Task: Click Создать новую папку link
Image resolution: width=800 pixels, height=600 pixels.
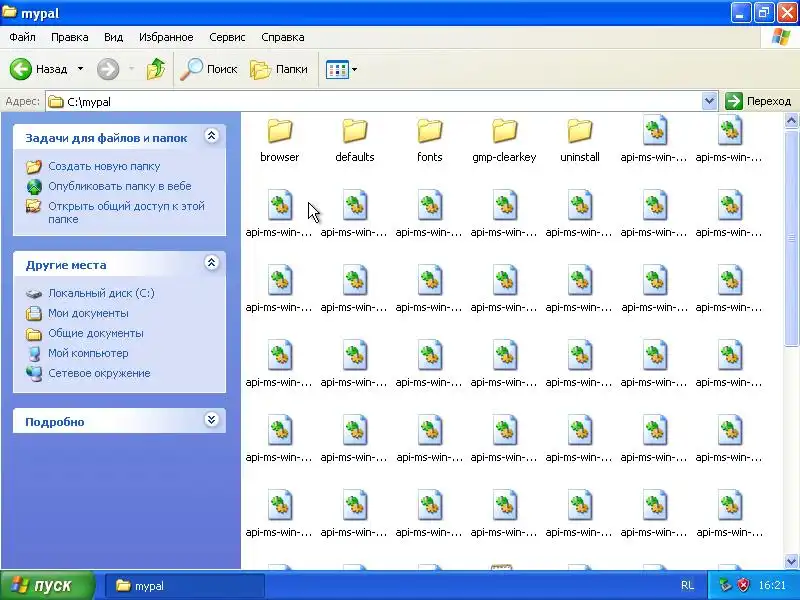Action: pos(104,166)
